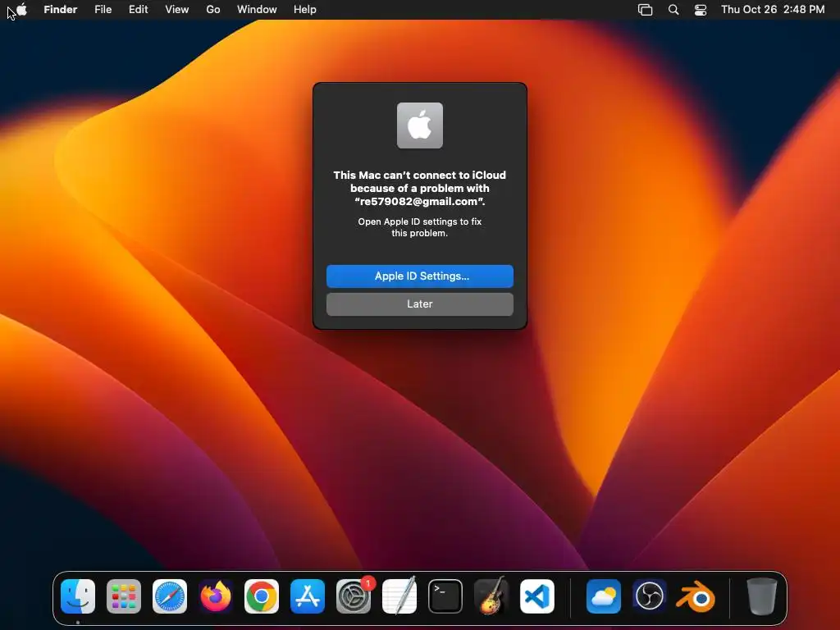
Task: Open the Apple menu
Action: pos(21,9)
